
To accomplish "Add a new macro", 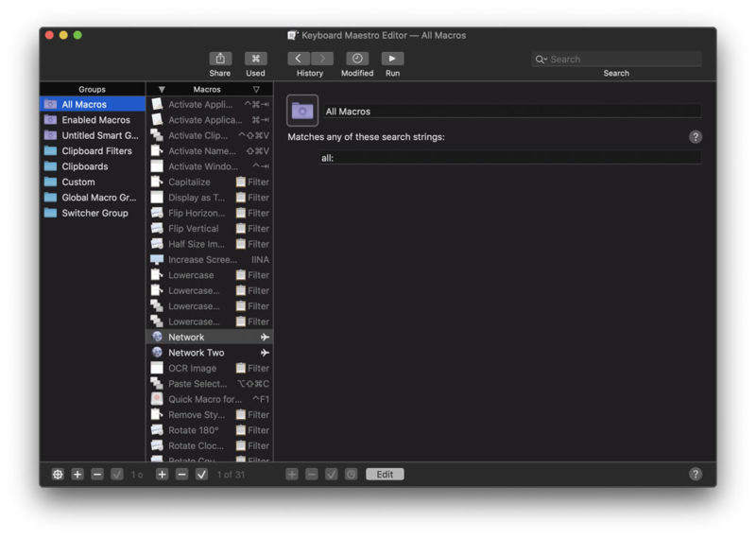I will click(162, 475).
